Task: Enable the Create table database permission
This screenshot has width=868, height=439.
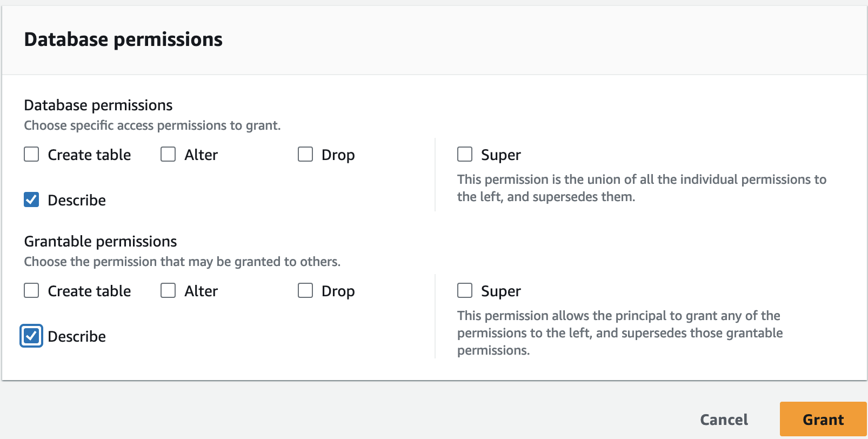Action: coord(31,154)
